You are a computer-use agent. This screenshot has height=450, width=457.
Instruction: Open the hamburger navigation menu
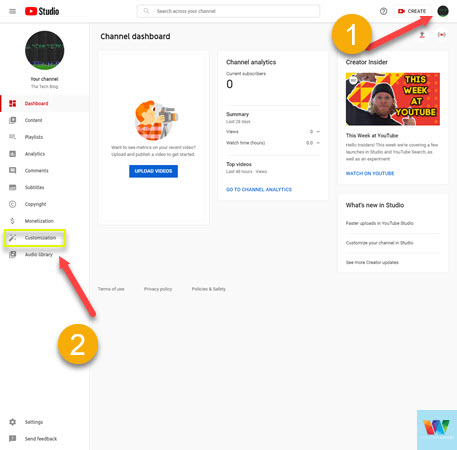pyautogui.click(x=12, y=11)
